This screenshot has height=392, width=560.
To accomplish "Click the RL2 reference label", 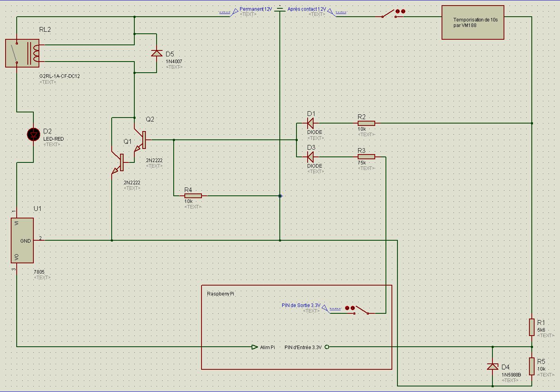I will 45,29.
